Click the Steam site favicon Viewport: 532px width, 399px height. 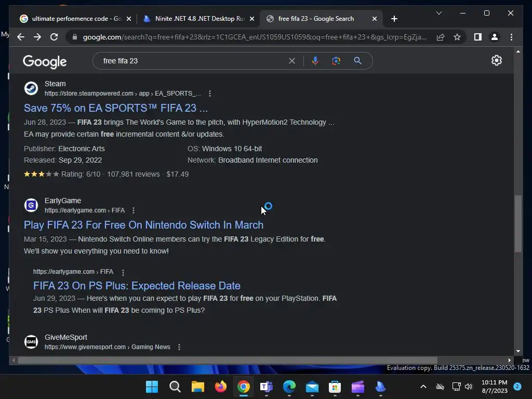click(31, 88)
